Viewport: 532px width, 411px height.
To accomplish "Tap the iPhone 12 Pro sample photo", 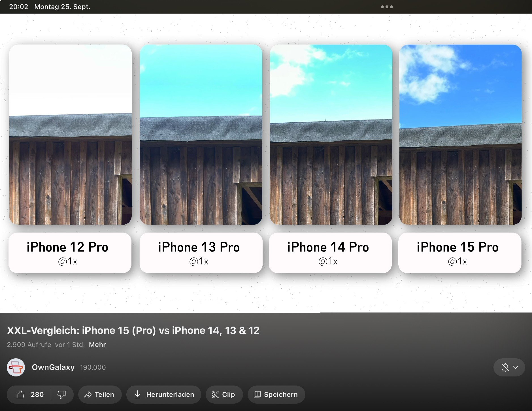I will 70,135.
